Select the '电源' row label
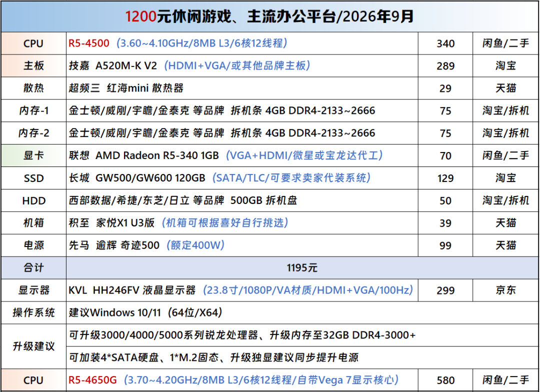This screenshot has width=540, height=392. click(33, 245)
